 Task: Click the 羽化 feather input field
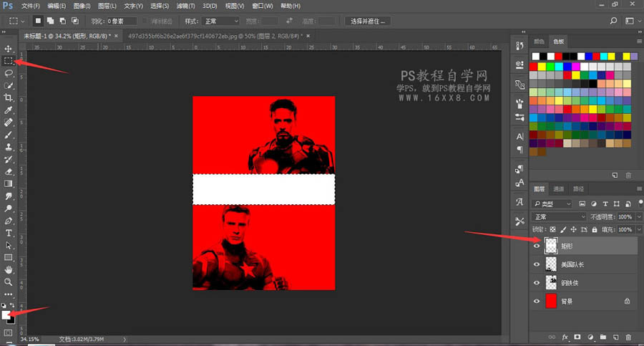(x=122, y=21)
